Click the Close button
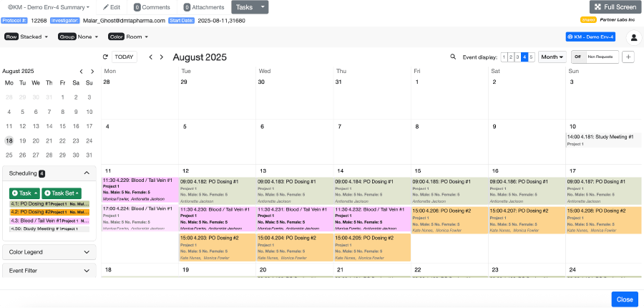 tap(625, 299)
